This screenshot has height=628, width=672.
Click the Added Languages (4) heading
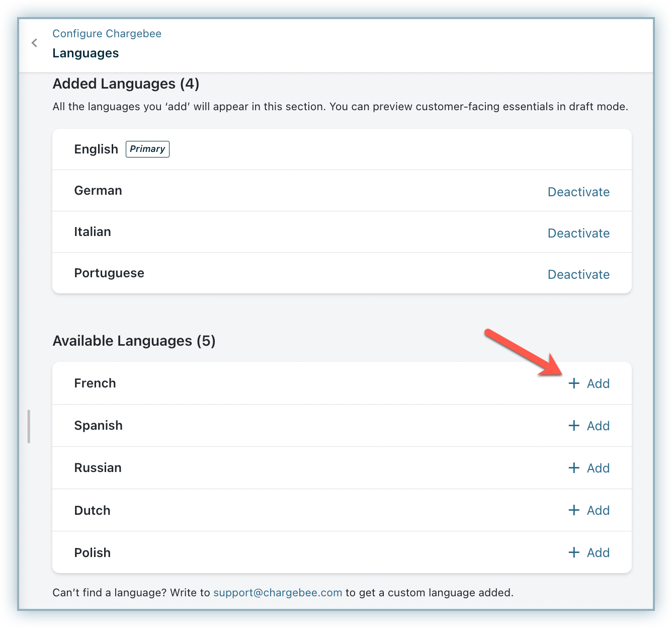coord(126,84)
